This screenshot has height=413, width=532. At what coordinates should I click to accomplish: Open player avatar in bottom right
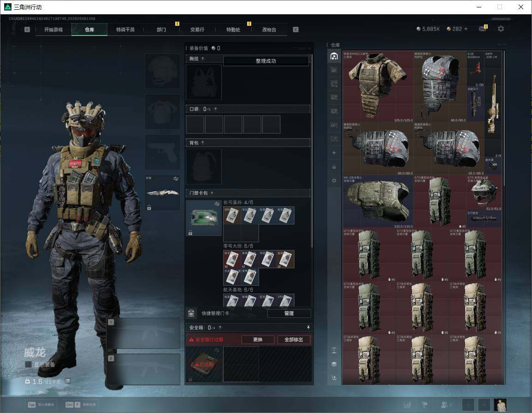click(x=500, y=405)
